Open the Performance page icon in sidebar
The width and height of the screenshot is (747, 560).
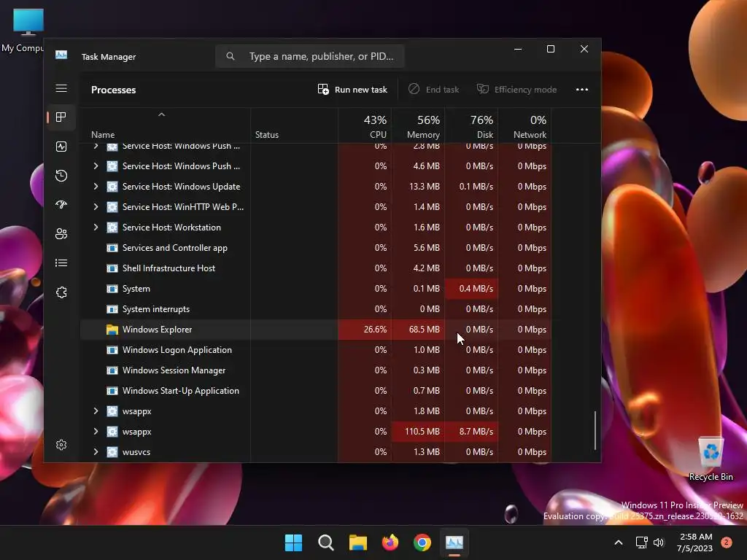click(61, 147)
